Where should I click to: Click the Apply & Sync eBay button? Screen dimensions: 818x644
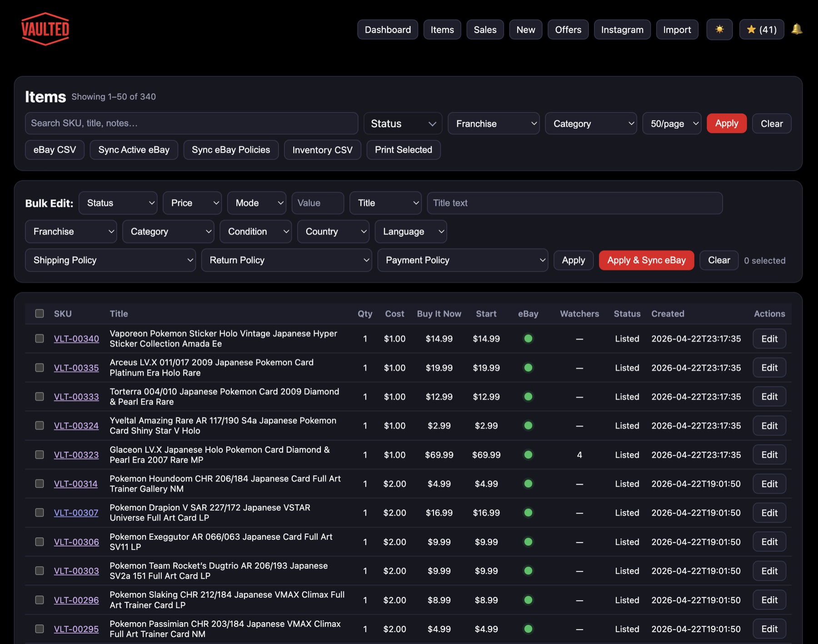point(646,260)
